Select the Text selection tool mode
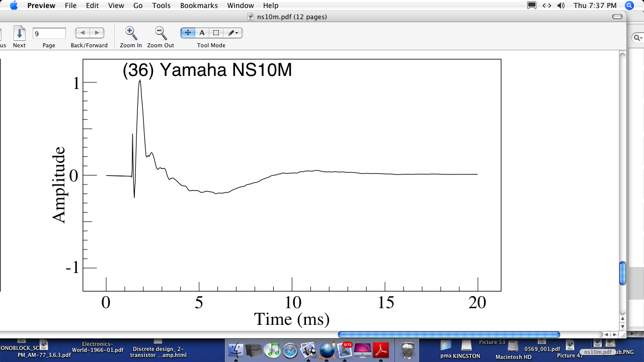Image resolution: width=644 pixels, height=362 pixels. [x=202, y=33]
